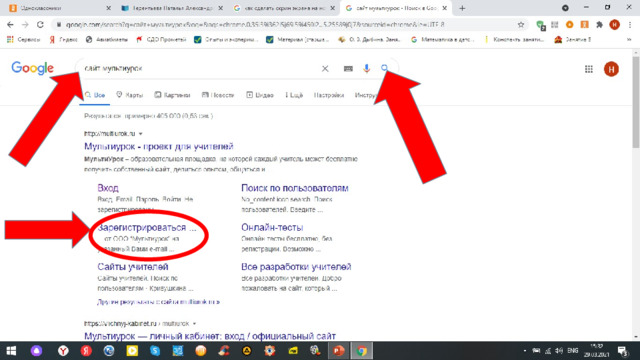Open the Google account avatar

(x=611, y=69)
